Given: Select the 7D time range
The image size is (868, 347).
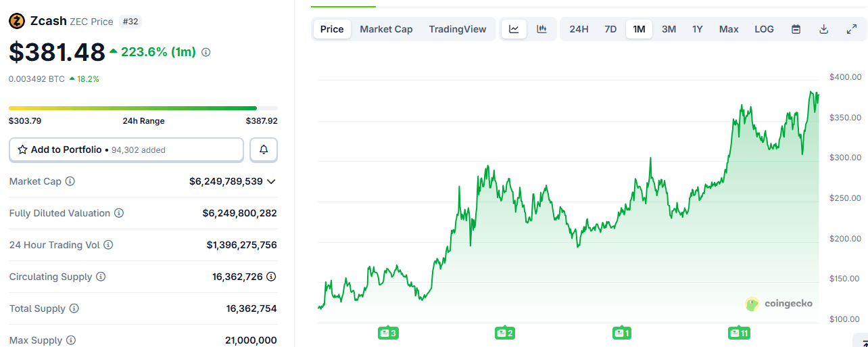Looking at the screenshot, I should 610,29.
